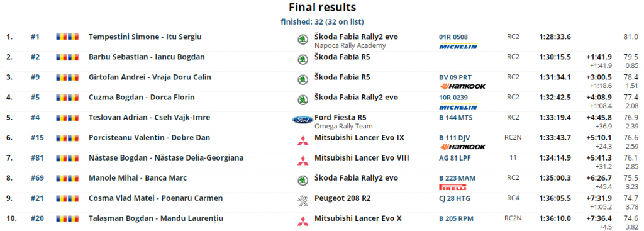
Task: Click the Peugeot logo beside 208 R2
Action: point(303,201)
